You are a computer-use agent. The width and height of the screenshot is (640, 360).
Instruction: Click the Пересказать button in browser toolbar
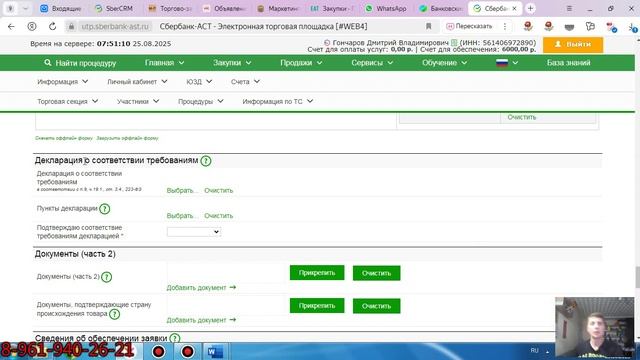pyautogui.click(x=469, y=27)
